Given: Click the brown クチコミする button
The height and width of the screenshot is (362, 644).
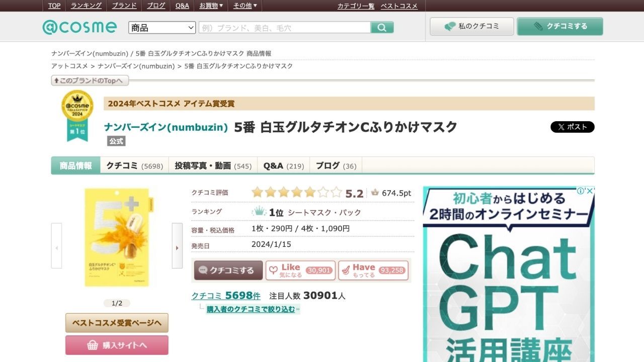Looking at the screenshot, I should pyautogui.click(x=228, y=270).
